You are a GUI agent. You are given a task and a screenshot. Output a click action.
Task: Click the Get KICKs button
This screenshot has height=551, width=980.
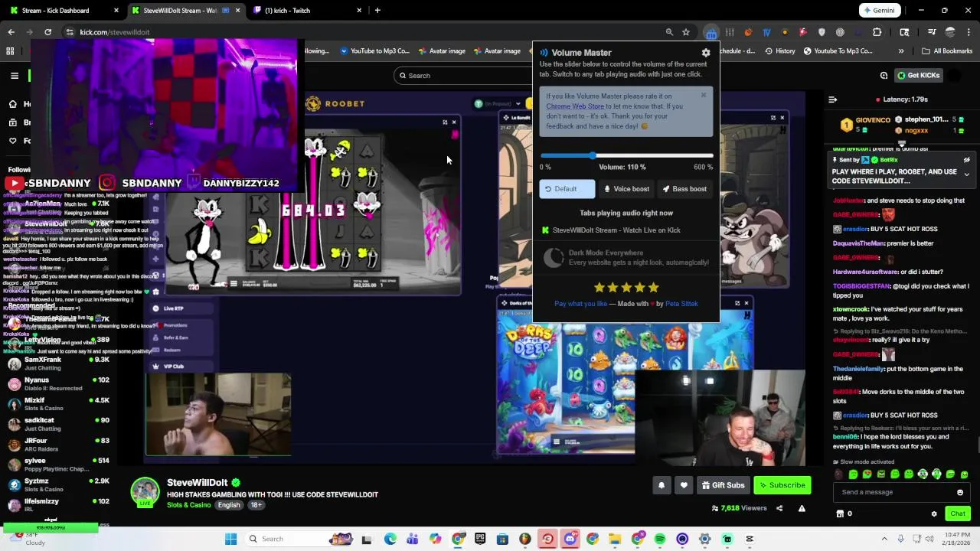click(x=918, y=76)
